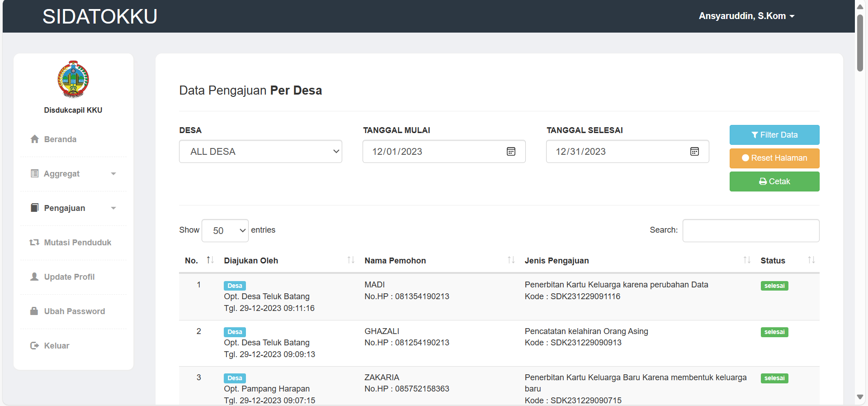Click the Disdukcapil KKU logo emblem
The height and width of the screenshot is (406, 868).
coord(73,79)
